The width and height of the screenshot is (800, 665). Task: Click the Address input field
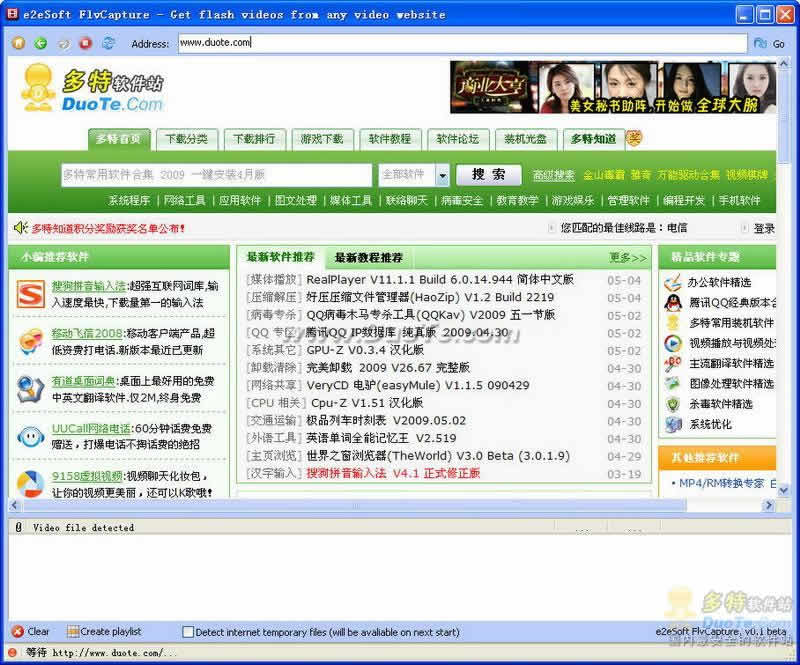click(x=463, y=43)
